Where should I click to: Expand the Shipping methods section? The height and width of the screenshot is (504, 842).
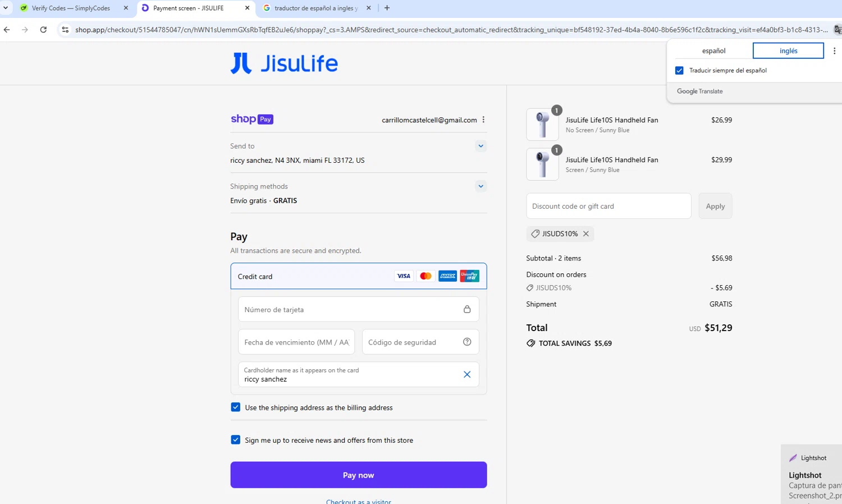481,186
